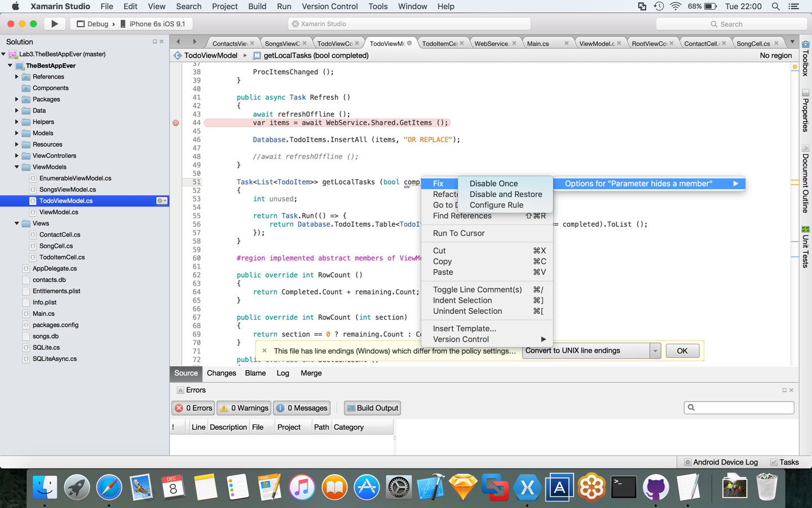Click the No region selector
The height and width of the screenshot is (508, 812).
[775, 55]
